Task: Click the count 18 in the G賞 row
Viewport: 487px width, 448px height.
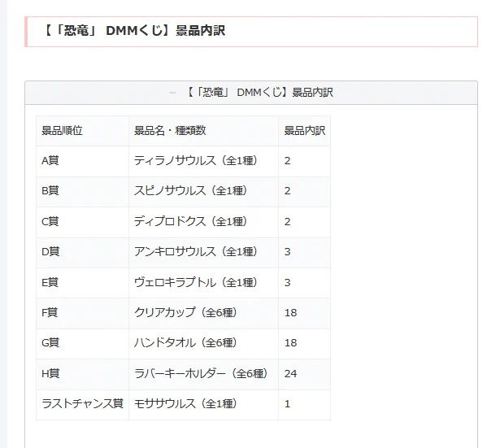Action: point(291,343)
